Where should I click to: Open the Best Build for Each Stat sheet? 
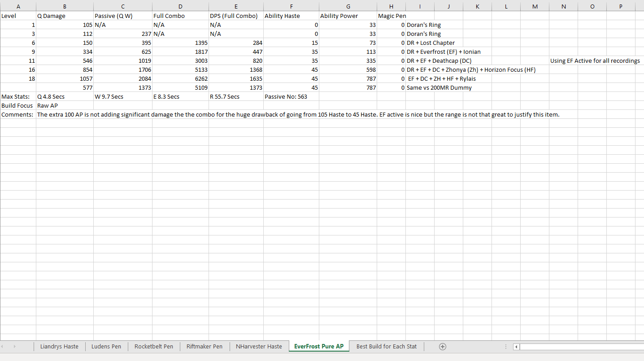[387, 346]
